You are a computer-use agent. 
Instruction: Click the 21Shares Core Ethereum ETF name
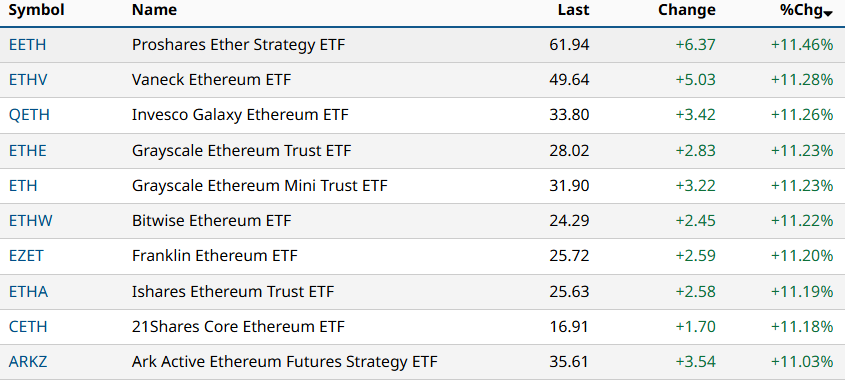(x=238, y=327)
